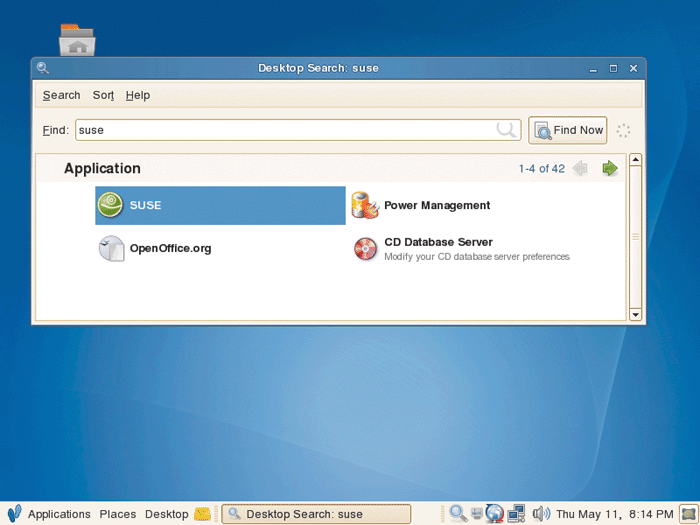Screen dimensions: 700x525
Task: Open the Places panel menu
Action: pos(118,514)
